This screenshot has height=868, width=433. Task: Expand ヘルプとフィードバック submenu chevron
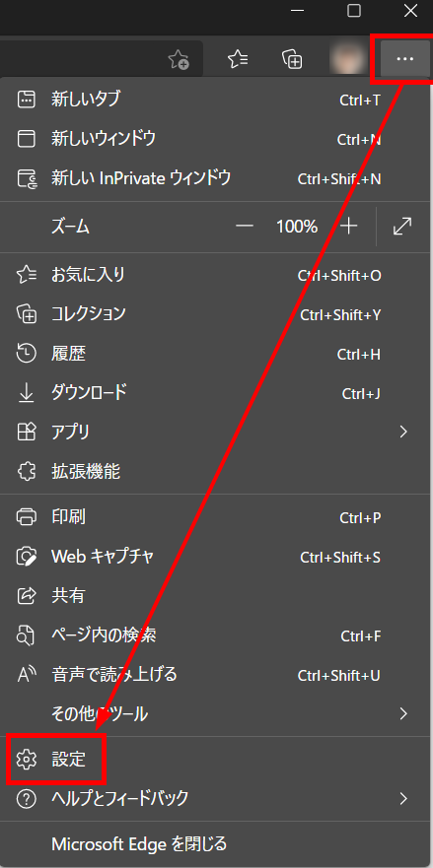tap(403, 798)
